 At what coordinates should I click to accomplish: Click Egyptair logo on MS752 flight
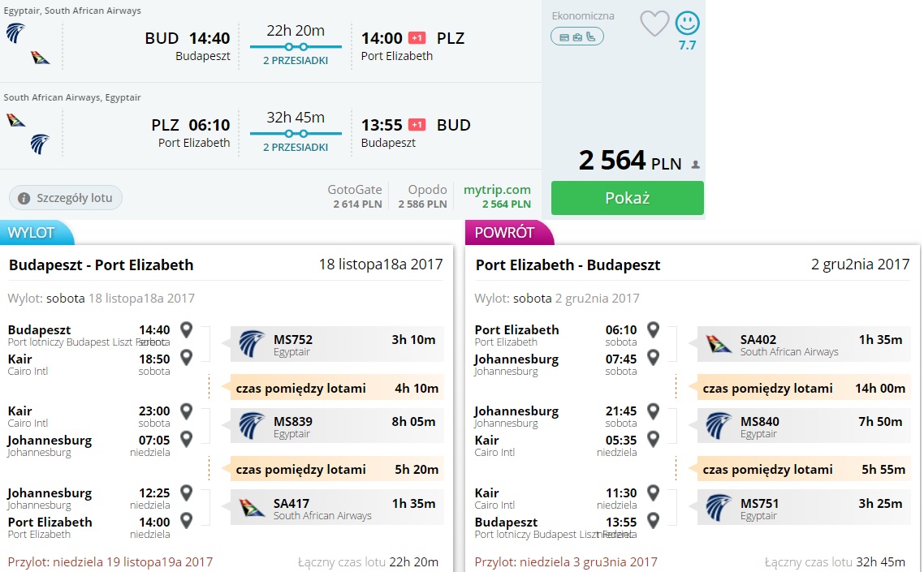(252, 344)
